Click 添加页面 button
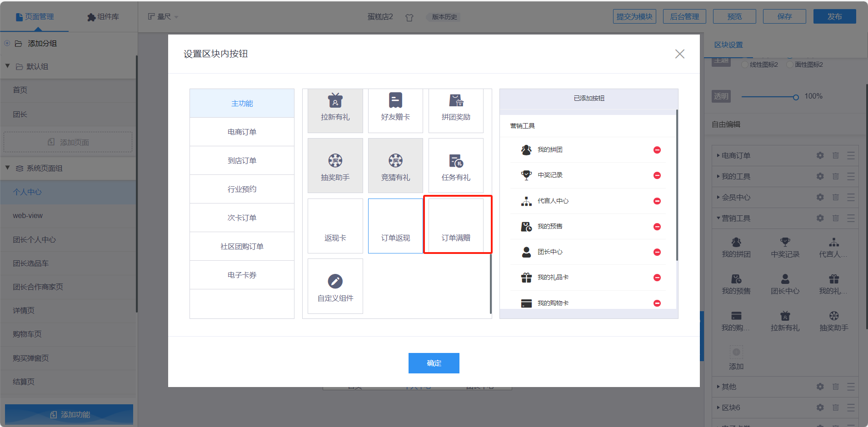 tap(68, 142)
